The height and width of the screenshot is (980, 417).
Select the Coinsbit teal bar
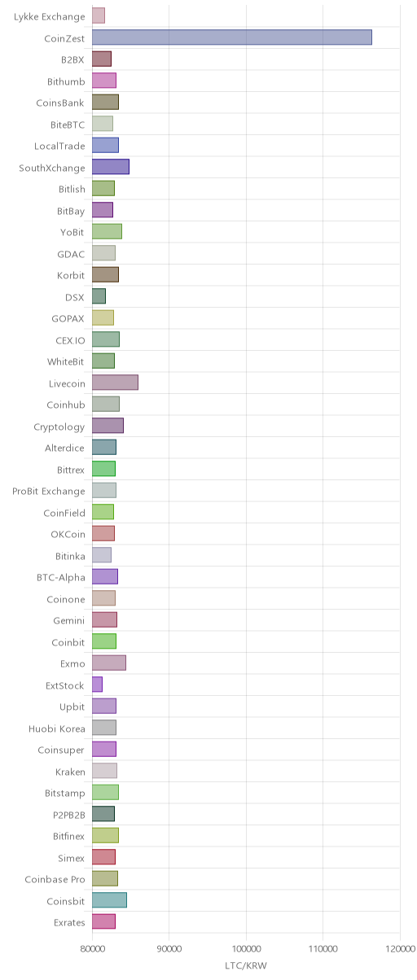point(109,900)
